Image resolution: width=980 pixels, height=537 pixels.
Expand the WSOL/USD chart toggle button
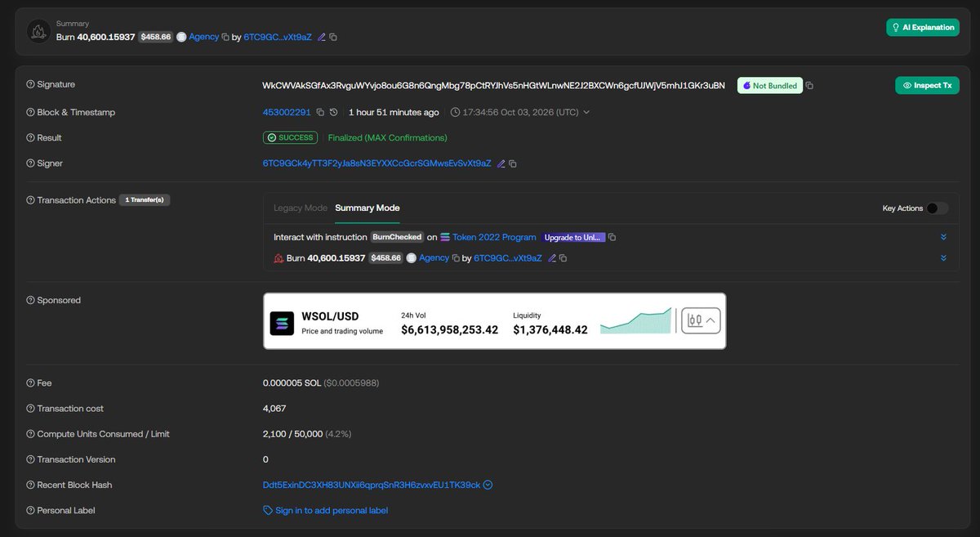coord(702,320)
